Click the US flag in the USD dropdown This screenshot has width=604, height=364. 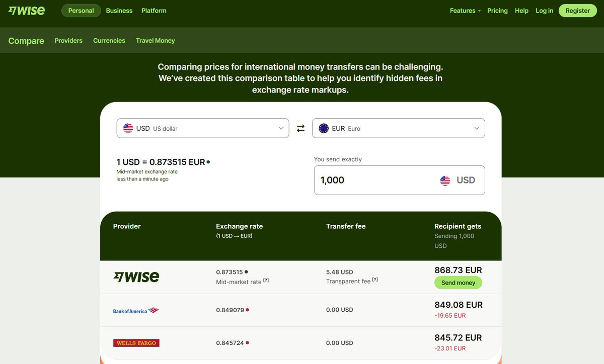tap(128, 128)
